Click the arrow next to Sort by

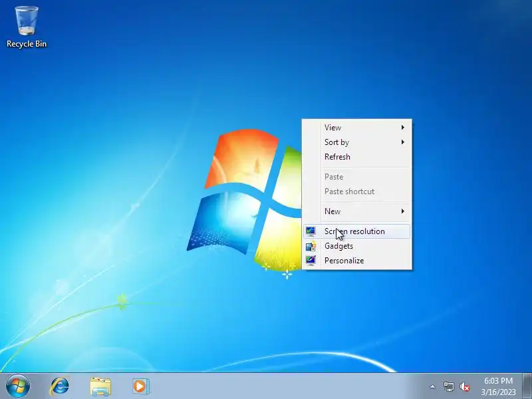point(403,142)
